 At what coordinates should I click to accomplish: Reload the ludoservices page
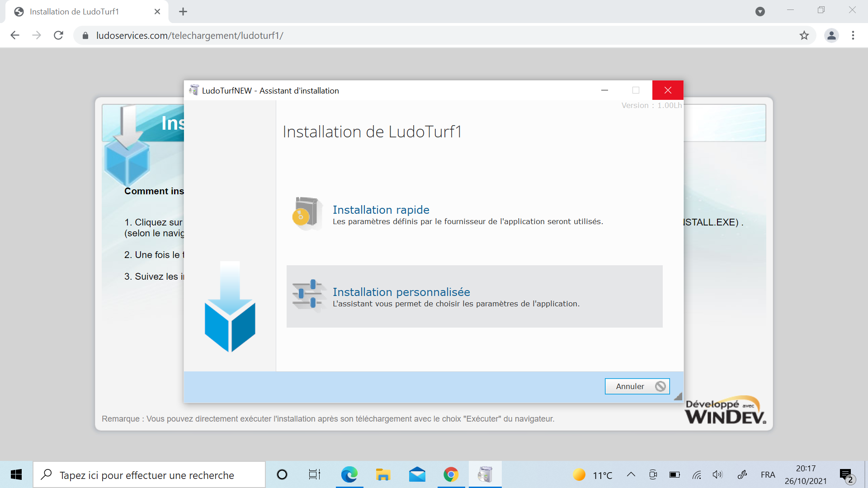[x=58, y=35]
